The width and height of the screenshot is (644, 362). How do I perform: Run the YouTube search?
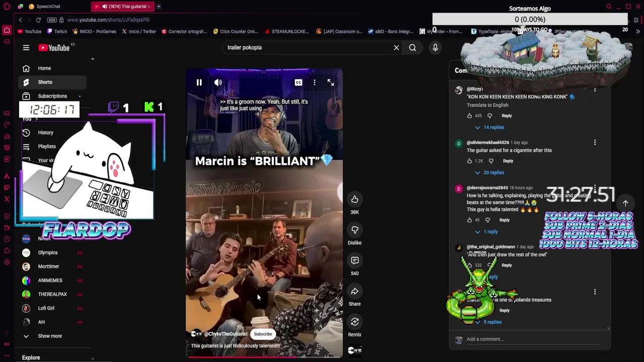[x=413, y=48]
